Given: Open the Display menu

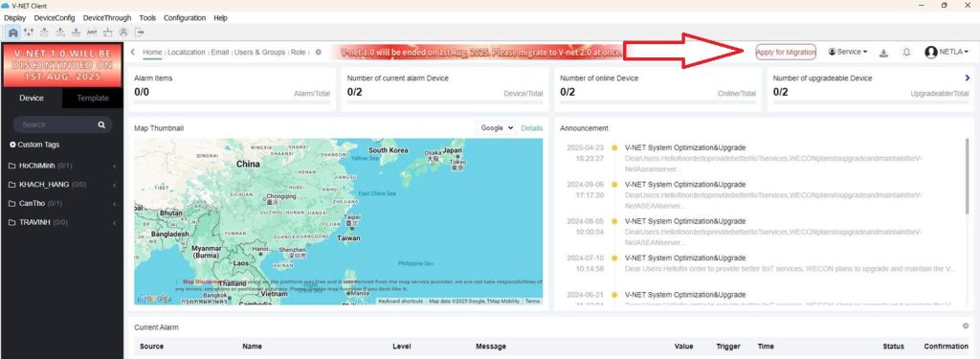Looking at the screenshot, I should [15, 18].
